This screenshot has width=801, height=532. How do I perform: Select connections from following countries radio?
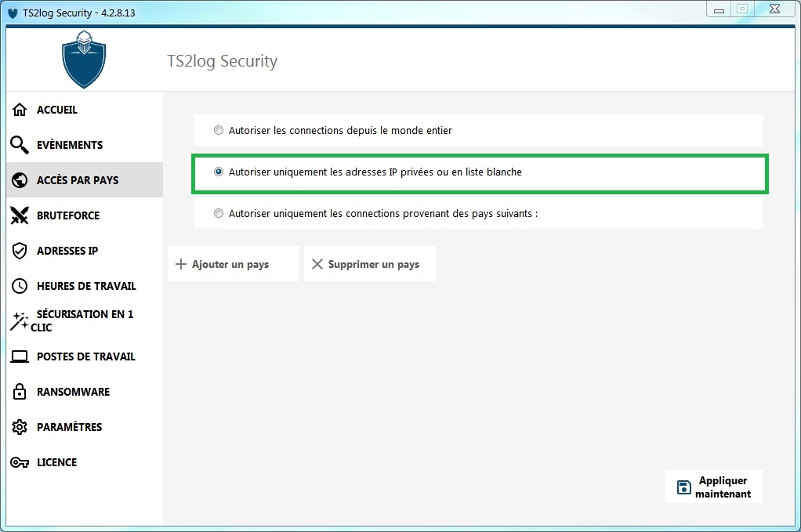[218, 213]
